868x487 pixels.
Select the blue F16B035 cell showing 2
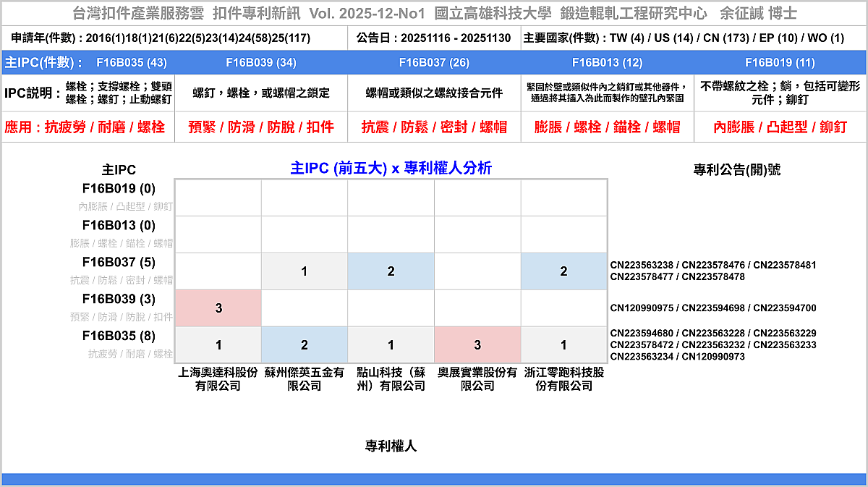[305, 345]
